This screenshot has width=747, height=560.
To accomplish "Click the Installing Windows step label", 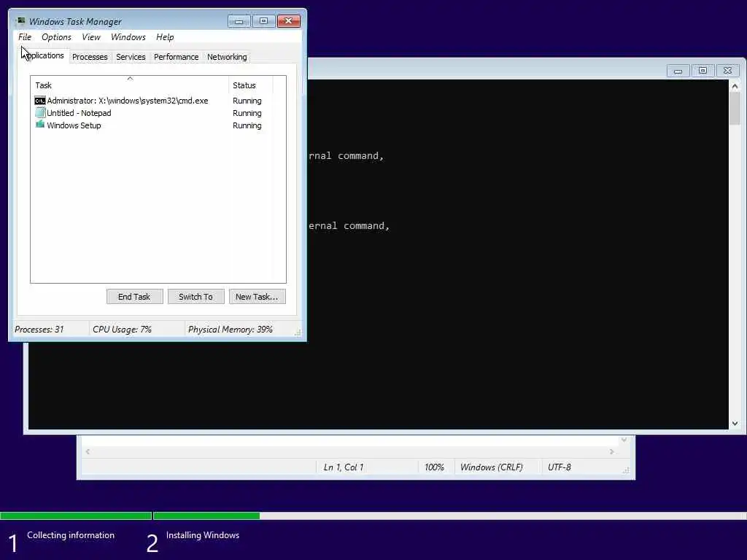I will (x=203, y=535).
